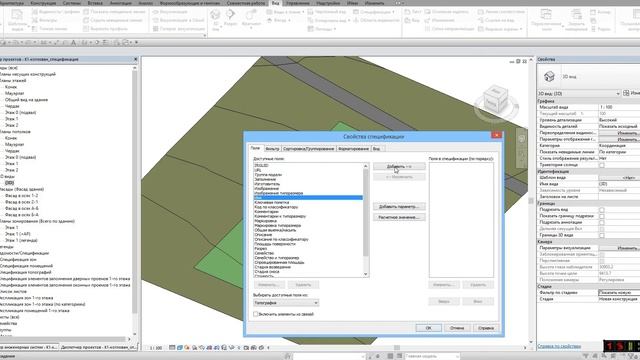Close the project browser panel
Screen dimensions: 640x360
tap(136, 59)
